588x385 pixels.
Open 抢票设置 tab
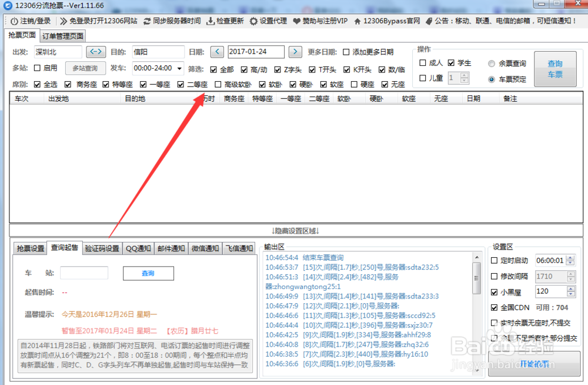(31, 248)
